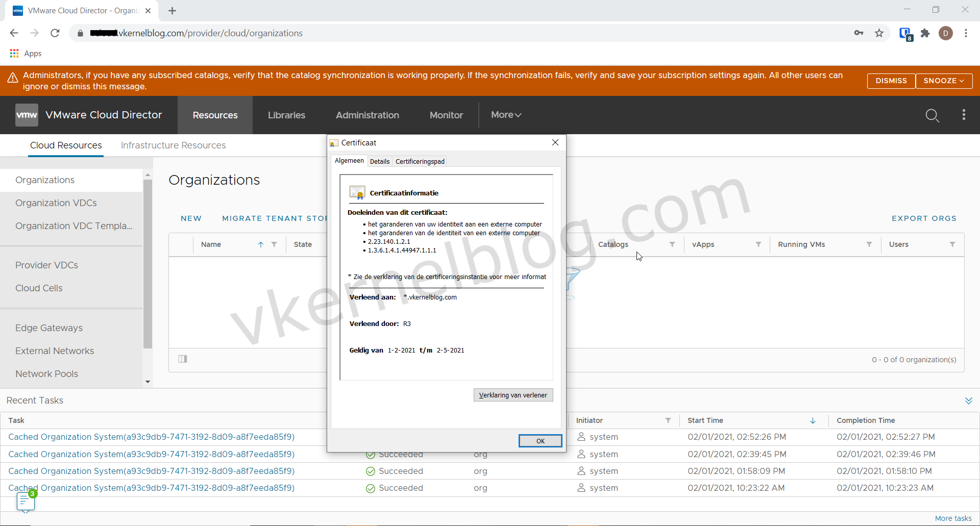
Task: Click the sort arrow on the Name column
Action: click(x=261, y=244)
